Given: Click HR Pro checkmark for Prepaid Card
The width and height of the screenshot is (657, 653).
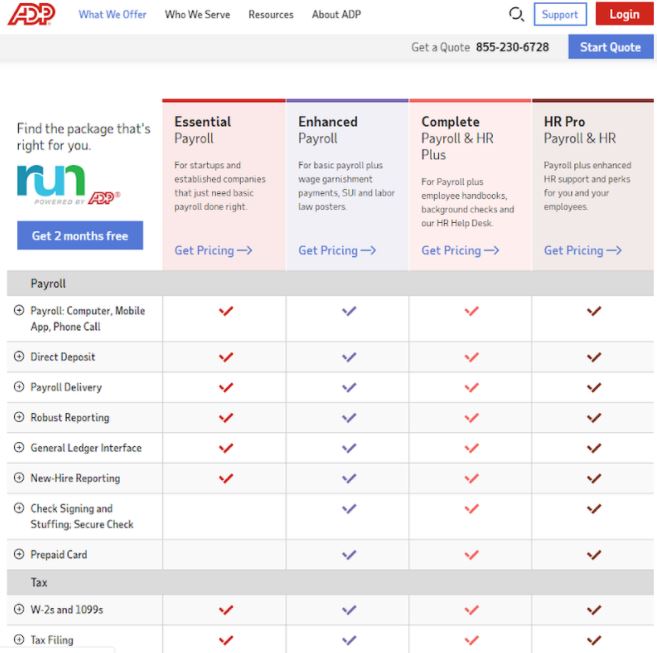Looking at the screenshot, I should click(x=594, y=555).
